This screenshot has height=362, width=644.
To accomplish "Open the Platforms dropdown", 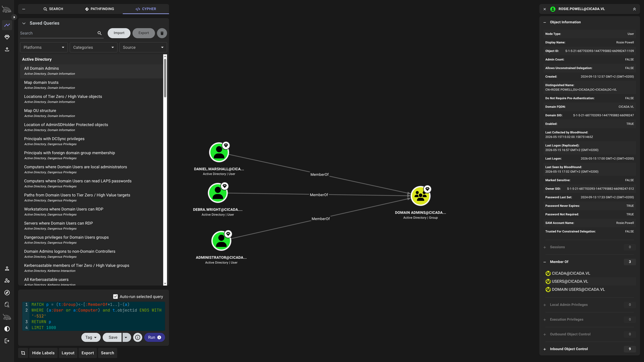I will 44,47.
